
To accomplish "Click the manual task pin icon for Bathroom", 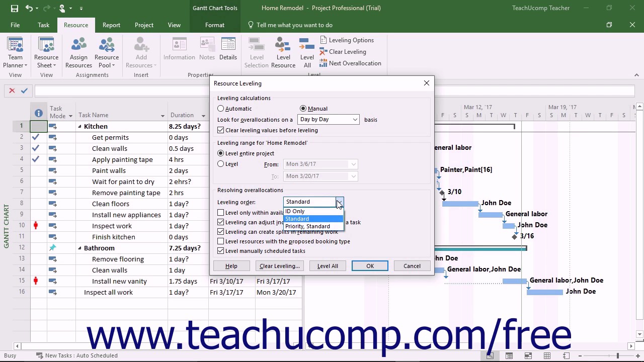I will pos(53,248).
